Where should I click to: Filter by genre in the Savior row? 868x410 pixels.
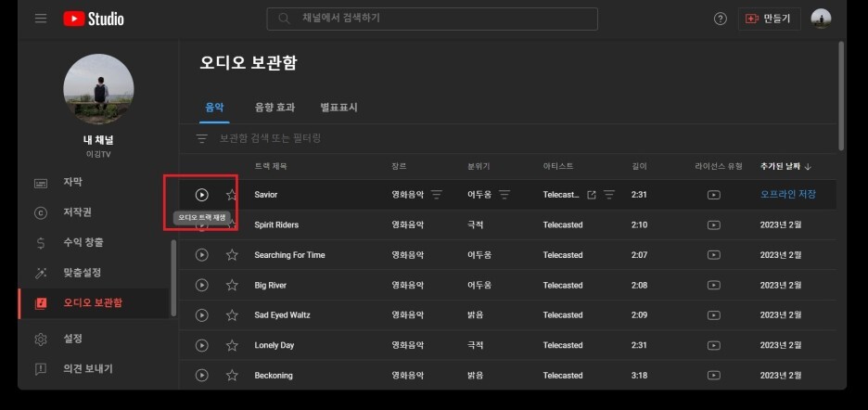coord(437,195)
